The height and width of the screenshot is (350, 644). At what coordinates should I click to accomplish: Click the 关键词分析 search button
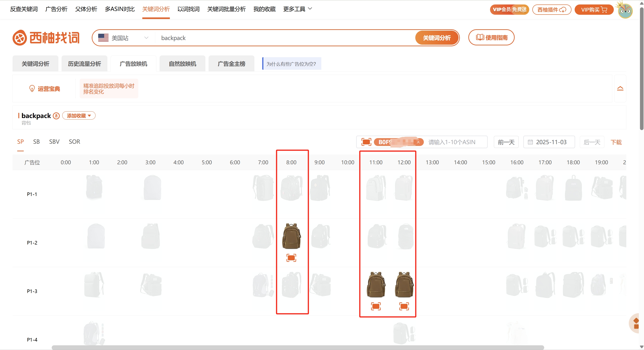point(436,38)
